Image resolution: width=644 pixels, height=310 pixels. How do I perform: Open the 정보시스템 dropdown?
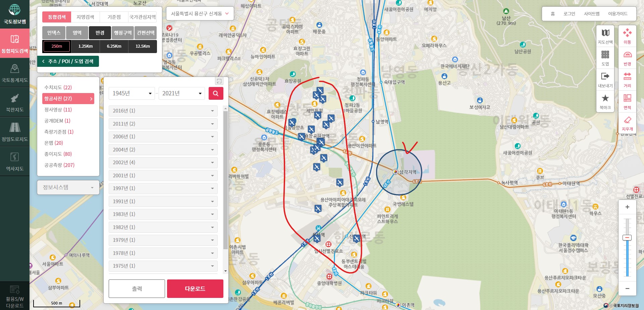click(x=68, y=187)
